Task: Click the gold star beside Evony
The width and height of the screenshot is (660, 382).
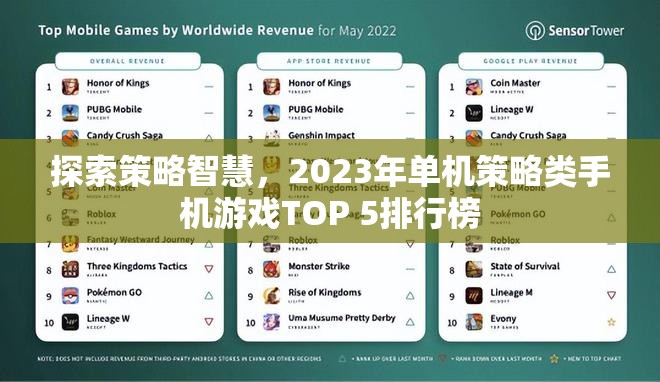Action: (612, 322)
